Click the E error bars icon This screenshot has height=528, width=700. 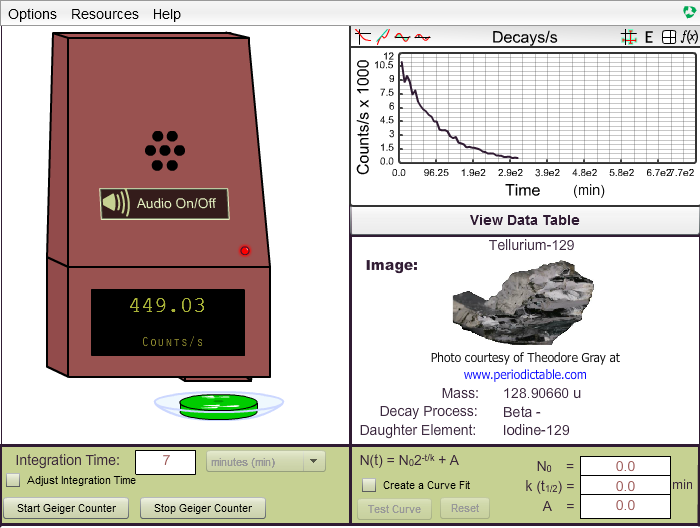[649, 37]
